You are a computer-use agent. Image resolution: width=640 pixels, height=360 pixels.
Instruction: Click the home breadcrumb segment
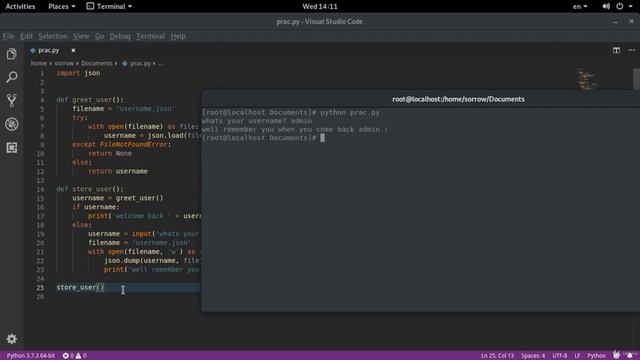(38, 63)
